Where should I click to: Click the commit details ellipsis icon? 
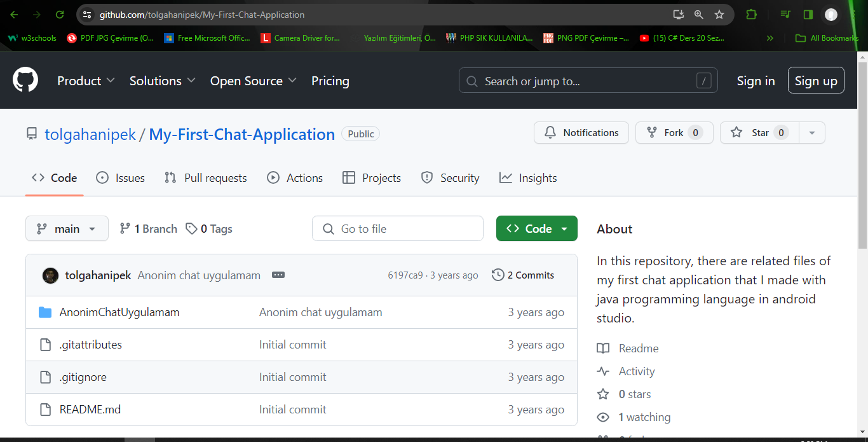(x=278, y=275)
